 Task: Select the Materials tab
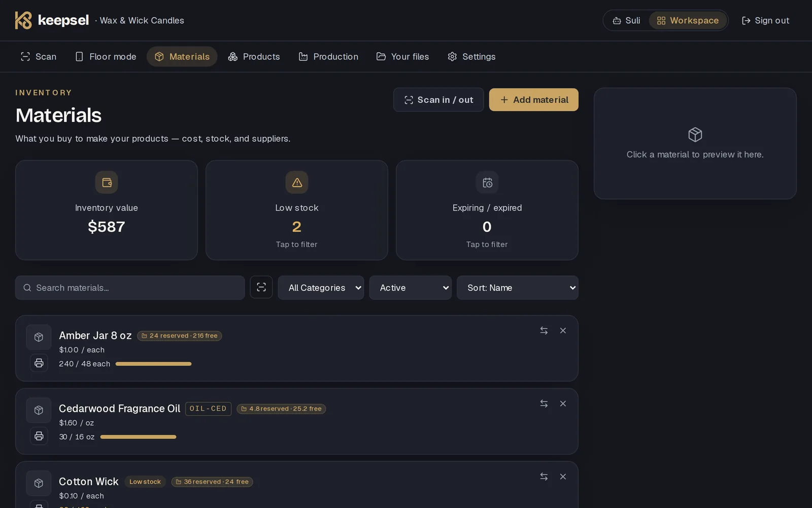click(182, 57)
